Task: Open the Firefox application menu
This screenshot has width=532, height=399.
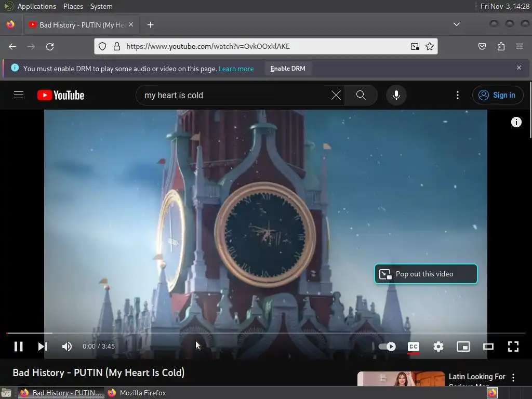Action: (x=520, y=46)
